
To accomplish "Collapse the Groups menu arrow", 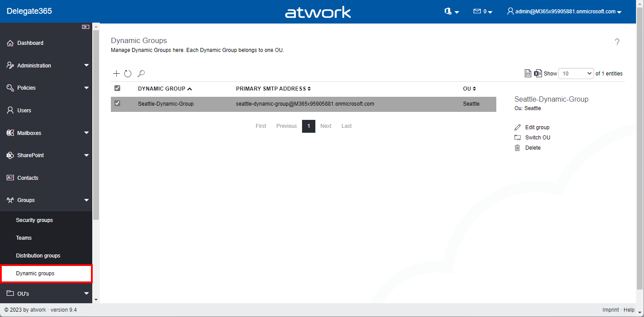I will coord(86,200).
